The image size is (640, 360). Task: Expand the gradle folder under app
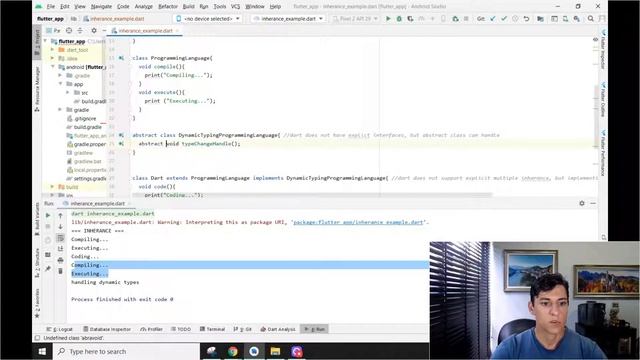(60, 110)
